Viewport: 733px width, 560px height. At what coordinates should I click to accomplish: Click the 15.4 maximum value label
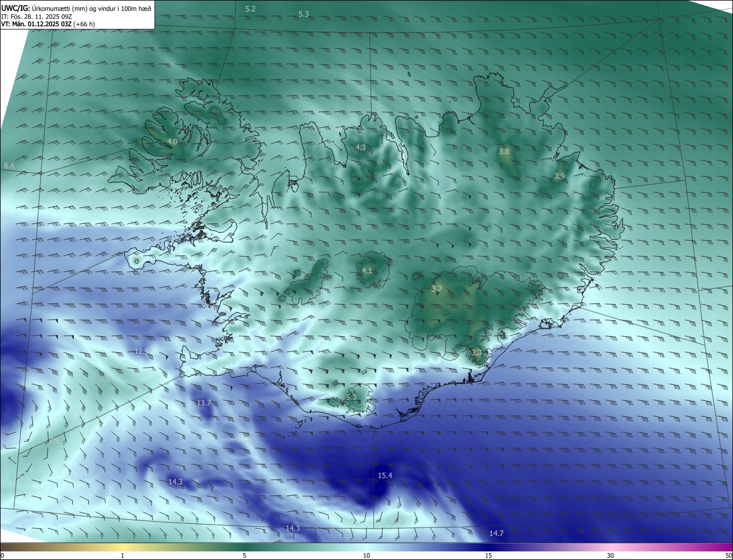[x=385, y=475]
